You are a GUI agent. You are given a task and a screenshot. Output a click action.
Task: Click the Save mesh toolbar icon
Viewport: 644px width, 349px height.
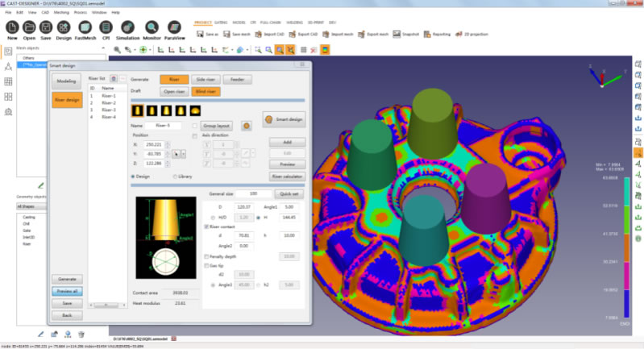226,34
